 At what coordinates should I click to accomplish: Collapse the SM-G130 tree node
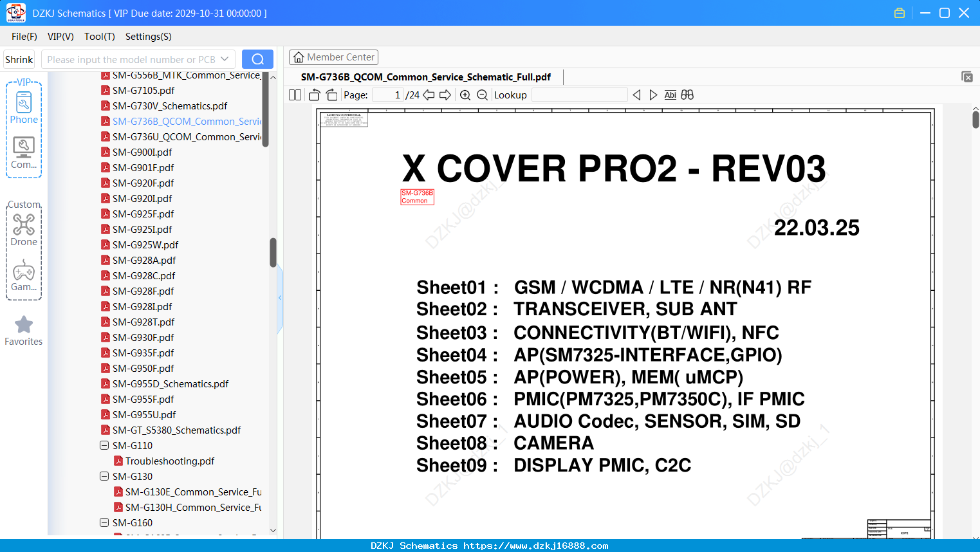coord(104,476)
